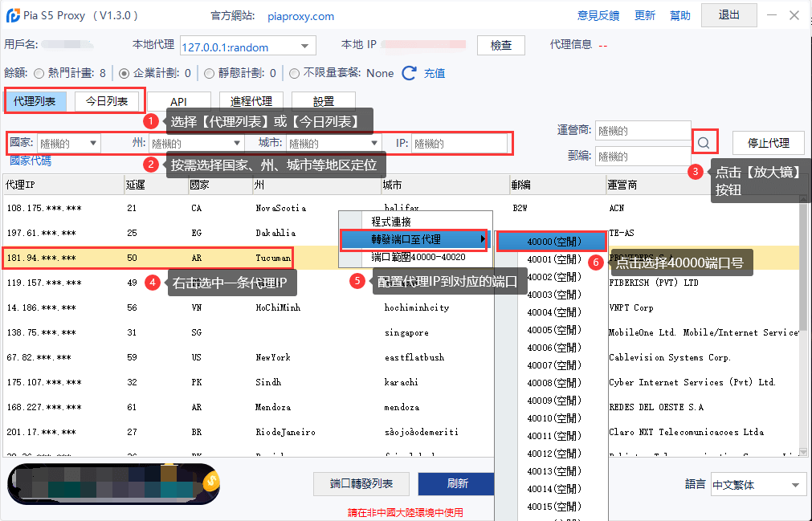Screen dimensions: 812x521
Task: Click the promotional banner thumbnail
Action: click(x=114, y=483)
